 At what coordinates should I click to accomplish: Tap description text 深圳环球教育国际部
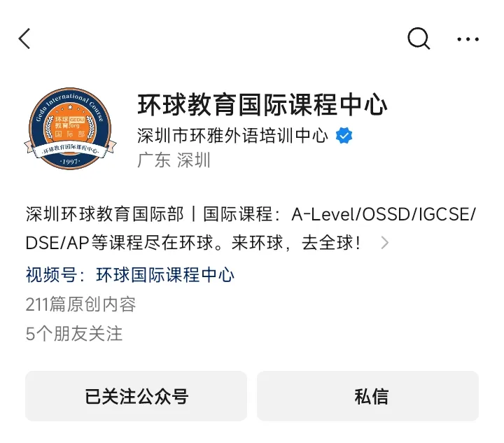(x=104, y=214)
